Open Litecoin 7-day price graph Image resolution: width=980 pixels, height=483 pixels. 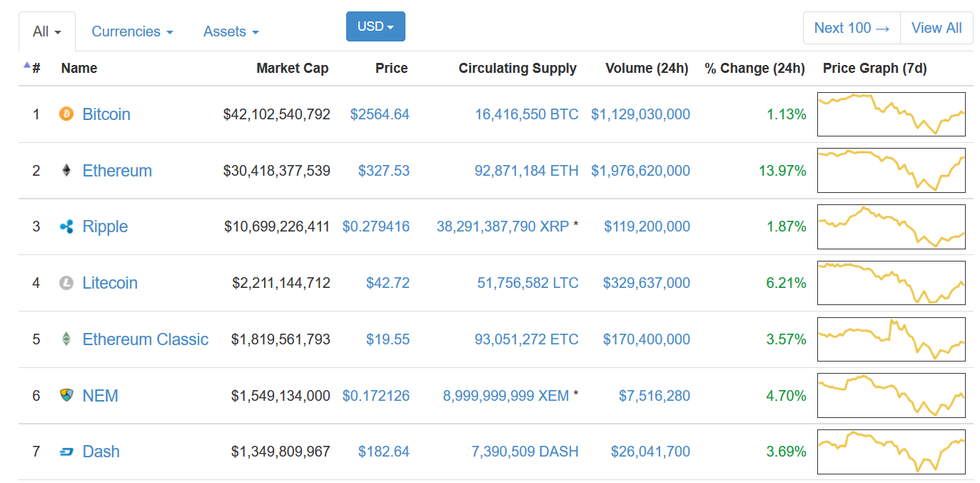(x=891, y=283)
